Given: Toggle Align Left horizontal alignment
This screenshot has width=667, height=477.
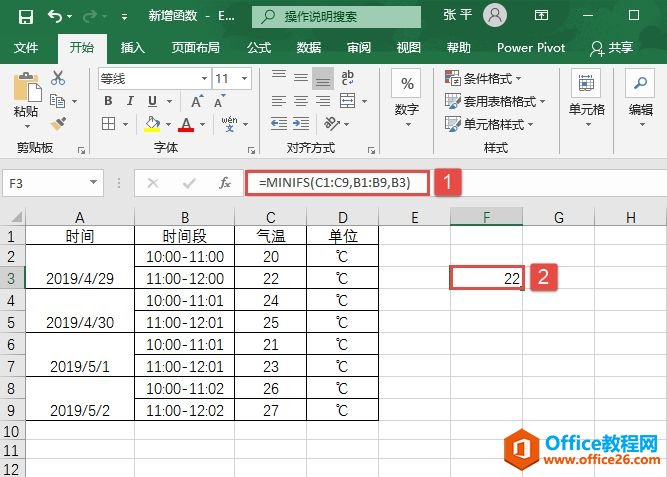Looking at the screenshot, I should click(279, 101).
